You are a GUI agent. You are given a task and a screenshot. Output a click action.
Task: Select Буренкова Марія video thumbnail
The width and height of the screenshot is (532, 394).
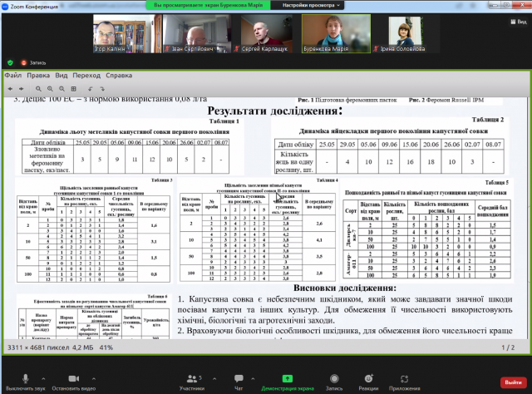[336, 33]
